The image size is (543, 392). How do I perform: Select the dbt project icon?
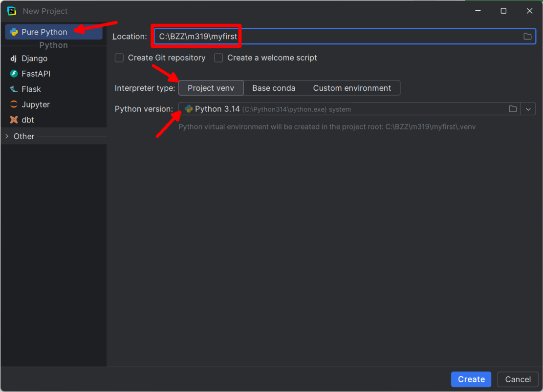(14, 120)
